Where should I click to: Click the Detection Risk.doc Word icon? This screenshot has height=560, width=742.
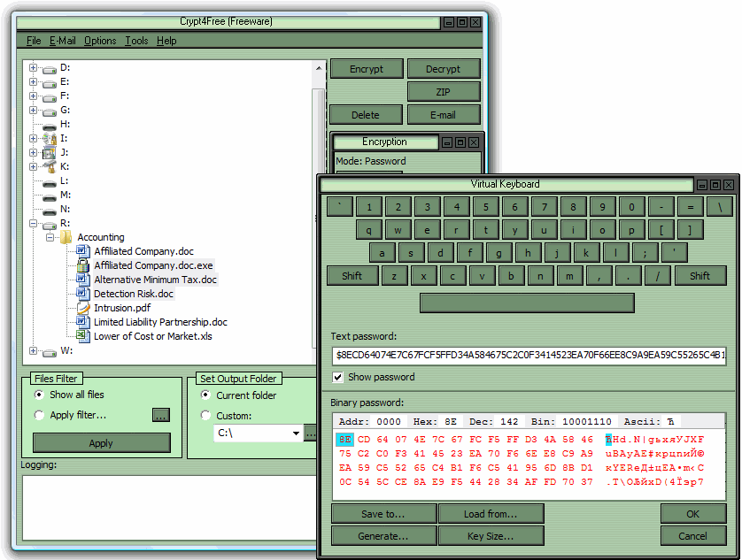pyautogui.click(x=81, y=293)
